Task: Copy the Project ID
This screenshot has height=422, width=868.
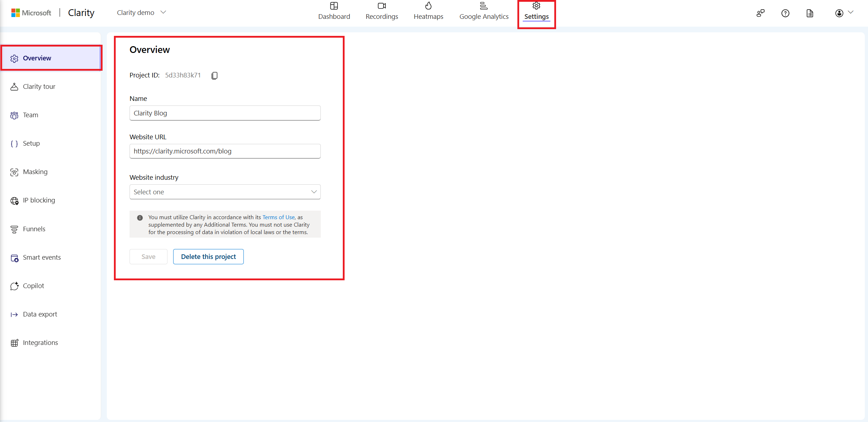Action: [x=214, y=75]
